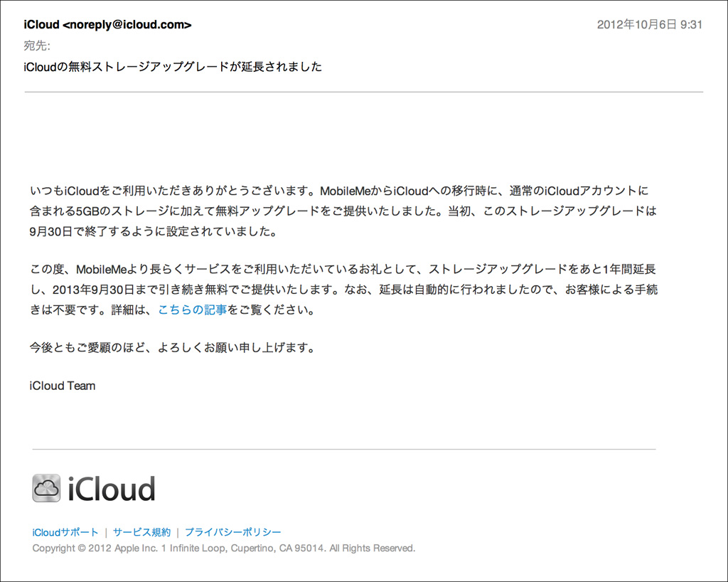Click the iCloud cloud logo icon
728x582 pixels.
point(46,488)
